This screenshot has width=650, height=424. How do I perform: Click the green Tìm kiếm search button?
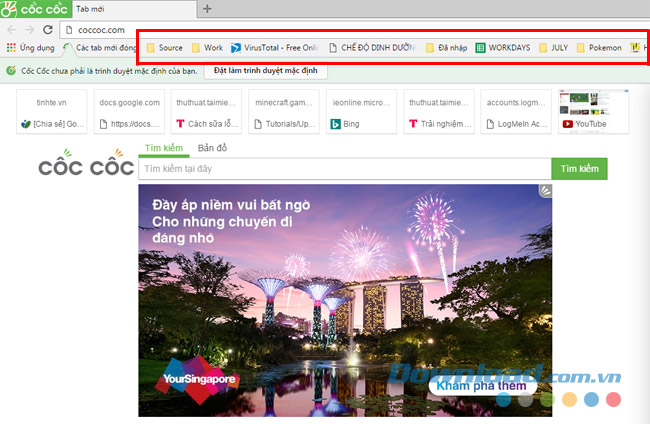[x=579, y=169]
